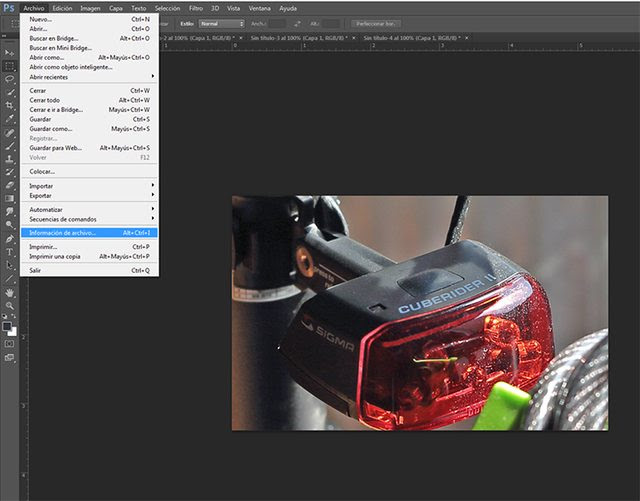Image resolution: width=640 pixels, height=501 pixels.
Task: Choose Cerrar todo entry
Action: point(89,100)
